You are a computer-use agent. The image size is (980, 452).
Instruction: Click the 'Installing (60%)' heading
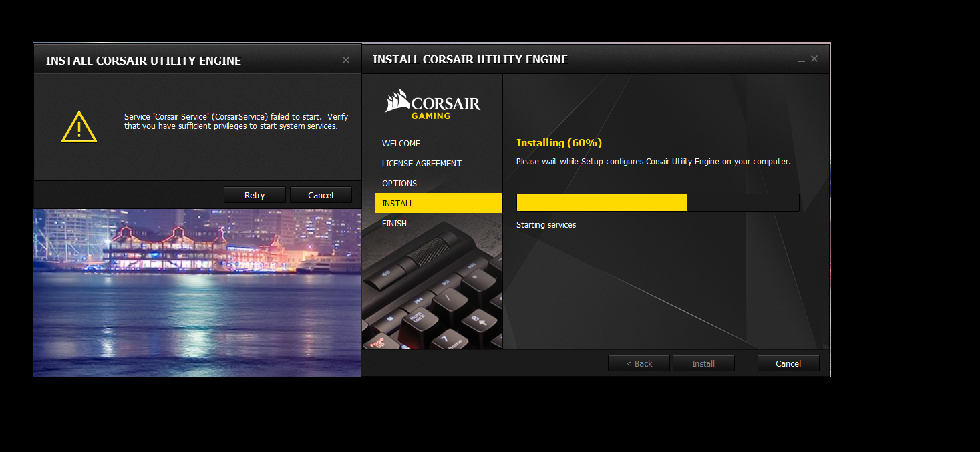pyautogui.click(x=559, y=142)
